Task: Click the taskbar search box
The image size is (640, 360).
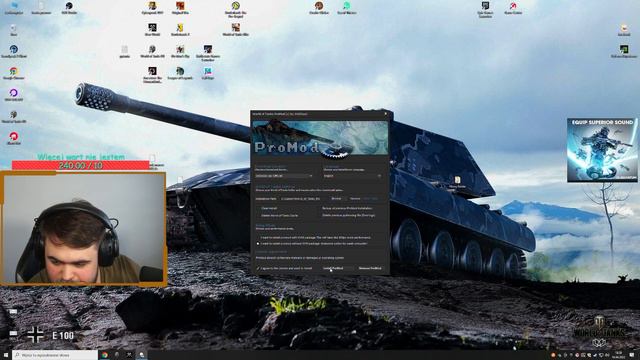Action: tap(55, 355)
